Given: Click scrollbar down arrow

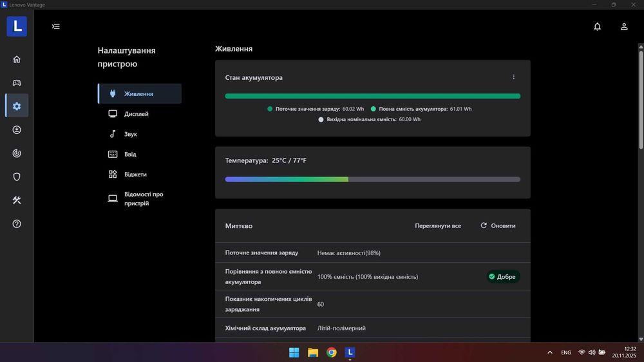Looking at the screenshot, I should [641, 339].
